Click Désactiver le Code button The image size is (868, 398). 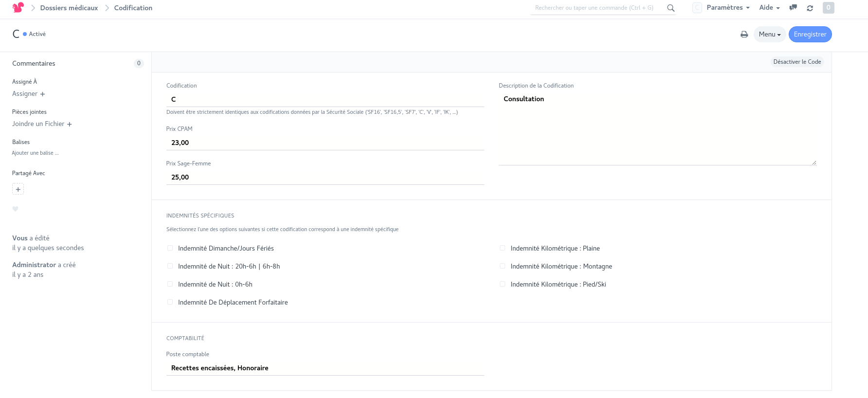click(797, 62)
